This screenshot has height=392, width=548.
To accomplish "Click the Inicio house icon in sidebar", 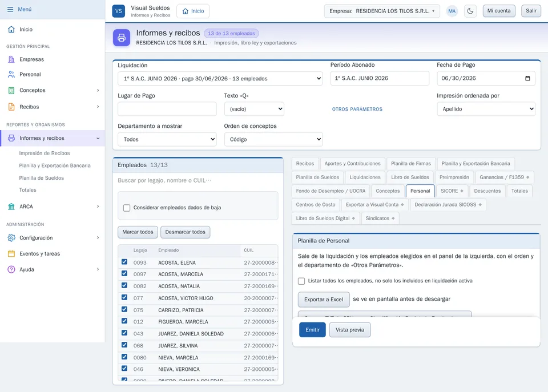I will (11, 29).
